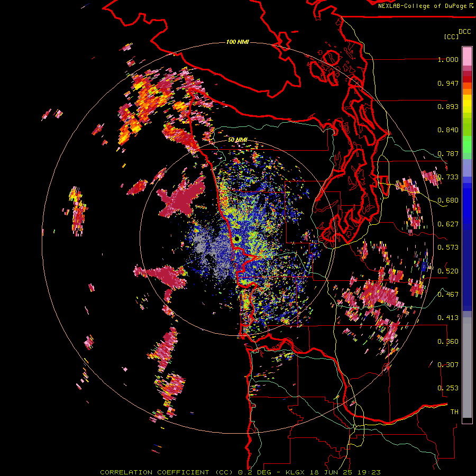Click the 50 NMI range ring label
Viewport: 476px width, 476px height.
237,140
